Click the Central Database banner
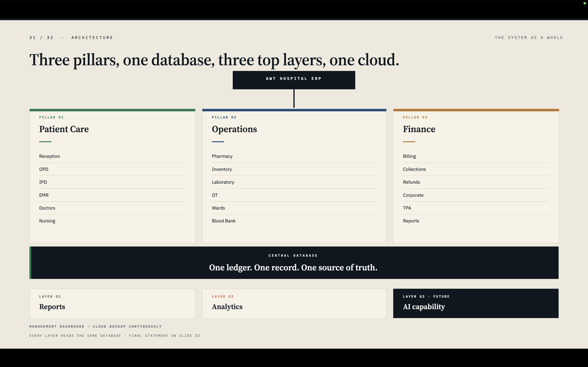This screenshot has height=367, width=588. [x=294, y=263]
